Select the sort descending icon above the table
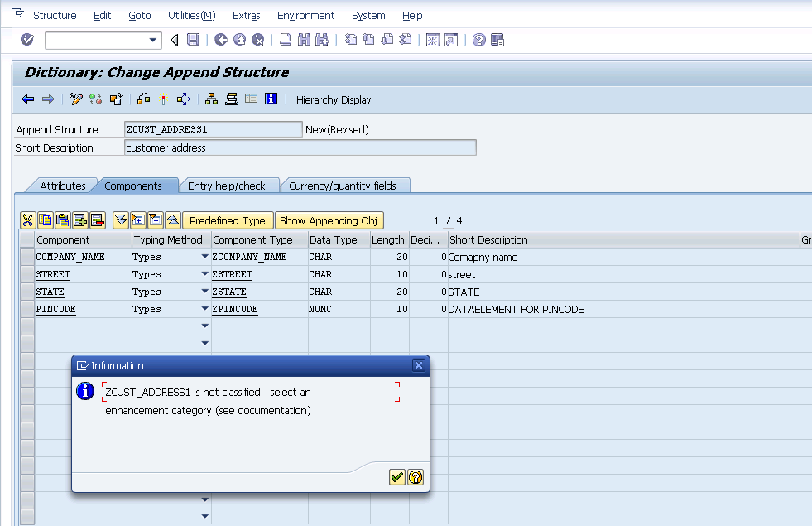The height and width of the screenshot is (526, 812). [120, 220]
